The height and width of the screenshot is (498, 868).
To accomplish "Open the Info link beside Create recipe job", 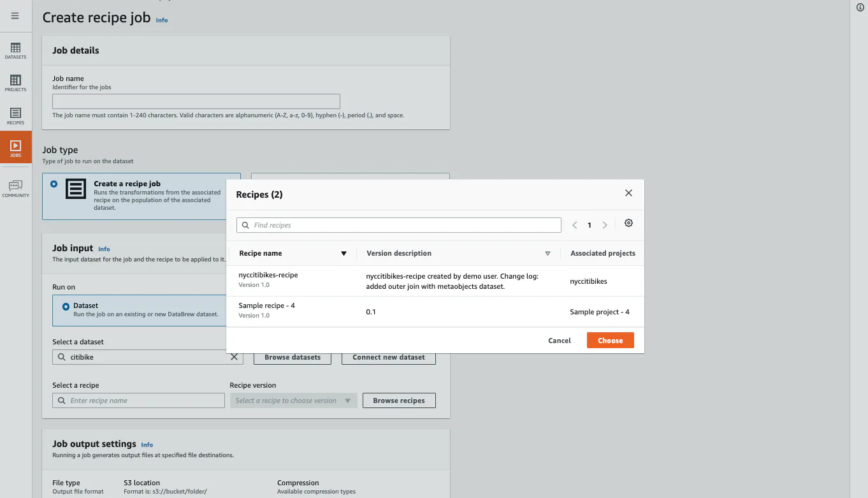I will [x=161, y=20].
